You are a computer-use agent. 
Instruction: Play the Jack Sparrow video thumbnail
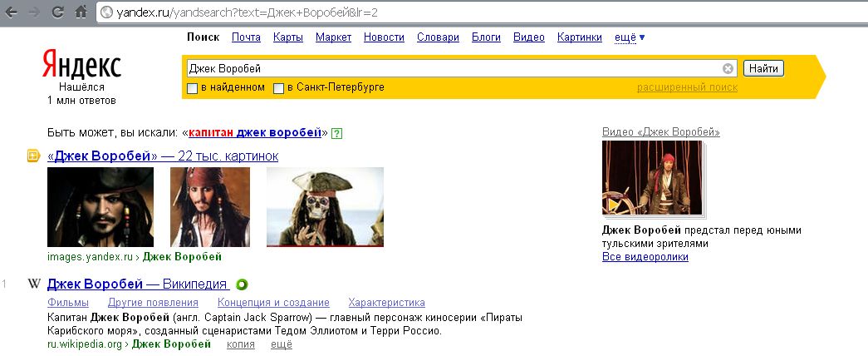click(652, 177)
